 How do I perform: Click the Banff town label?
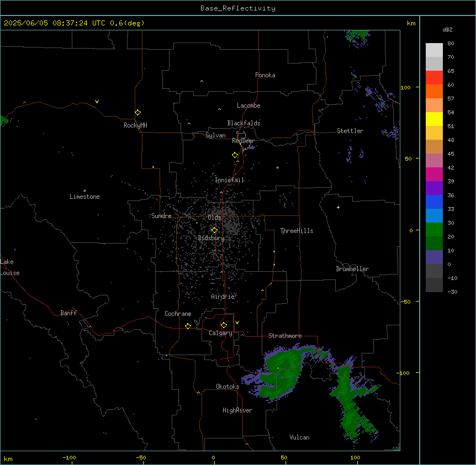(x=68, y=313)
